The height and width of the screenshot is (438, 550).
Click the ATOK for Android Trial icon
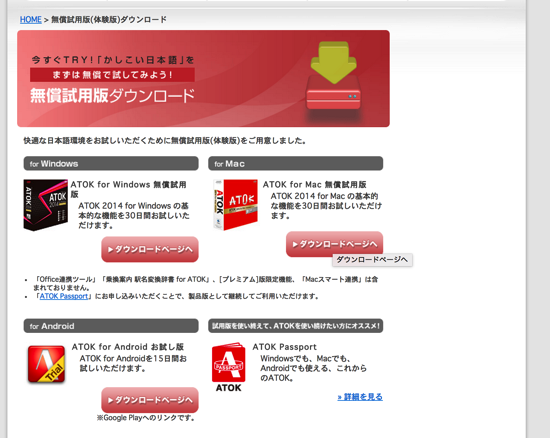click(46, 364)
